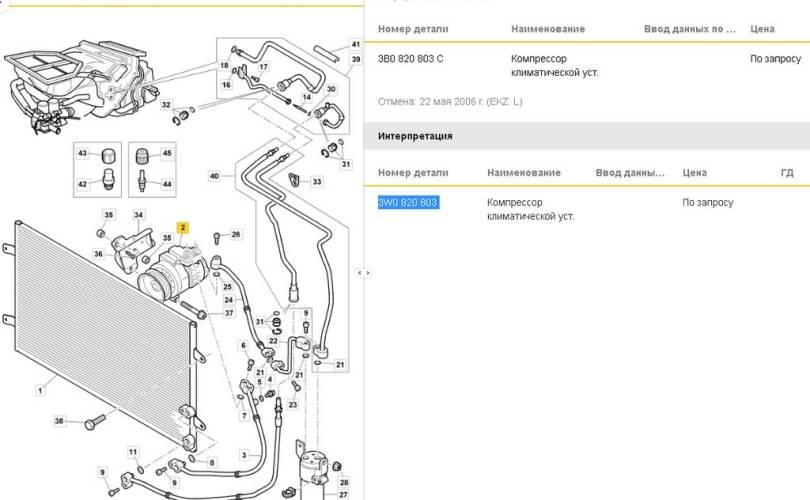This screenshot has height=500, width=810.
Task: Click highlighted callout 2 on the compressor
Action: [183, 228]
